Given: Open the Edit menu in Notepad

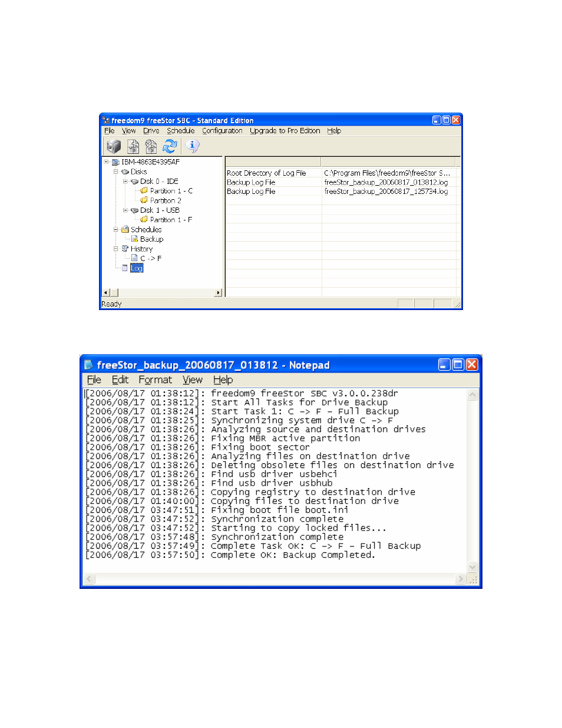Looking at the screenshot, I should 120,380.
